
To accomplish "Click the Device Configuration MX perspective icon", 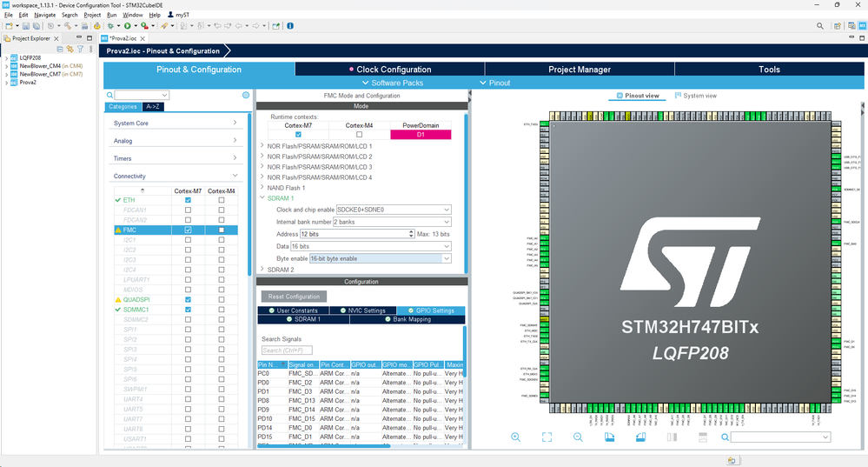I will (862, 26).
